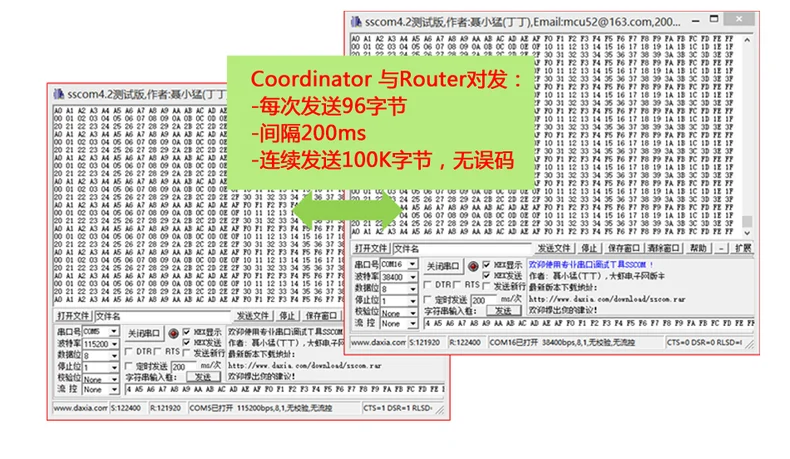Image resolution: width=790 pixels, height=459 pixels.
Task: Click the sscom title icon of COM16 window
Action: tap(356, 22)
